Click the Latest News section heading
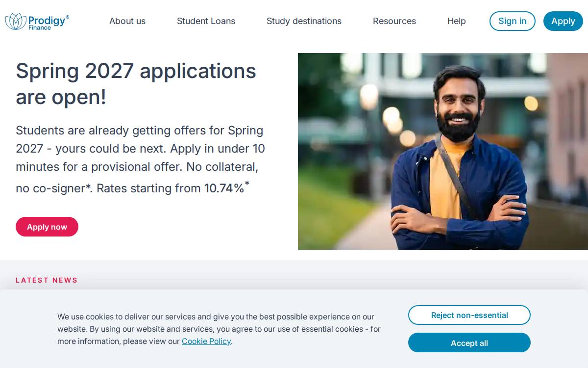 pos(47,280)
